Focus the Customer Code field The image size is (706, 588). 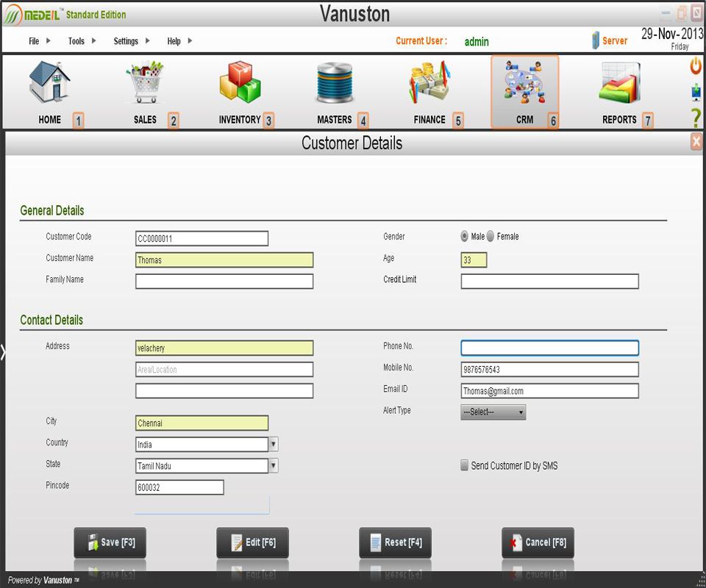point(202,238)
